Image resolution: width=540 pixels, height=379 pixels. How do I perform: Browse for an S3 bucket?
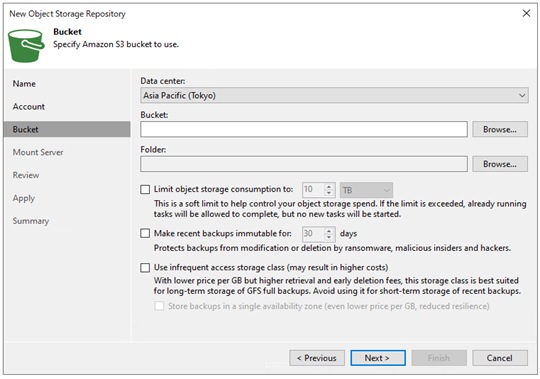[500, 129]
